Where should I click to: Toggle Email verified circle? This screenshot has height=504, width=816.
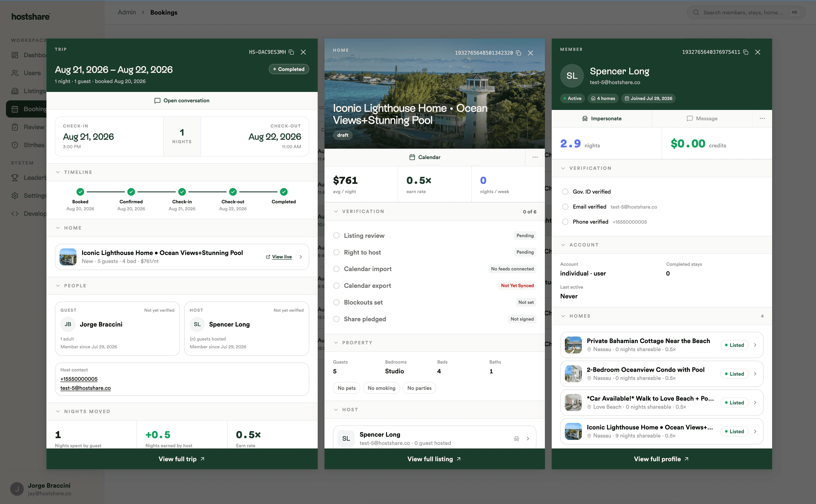tap(565, 207)
